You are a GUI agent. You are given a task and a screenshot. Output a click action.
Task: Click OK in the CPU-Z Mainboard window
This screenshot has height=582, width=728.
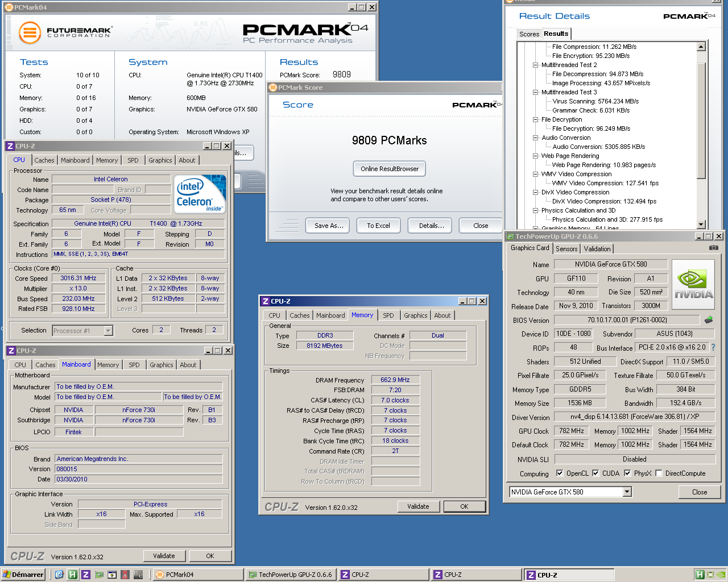(210, 556)
